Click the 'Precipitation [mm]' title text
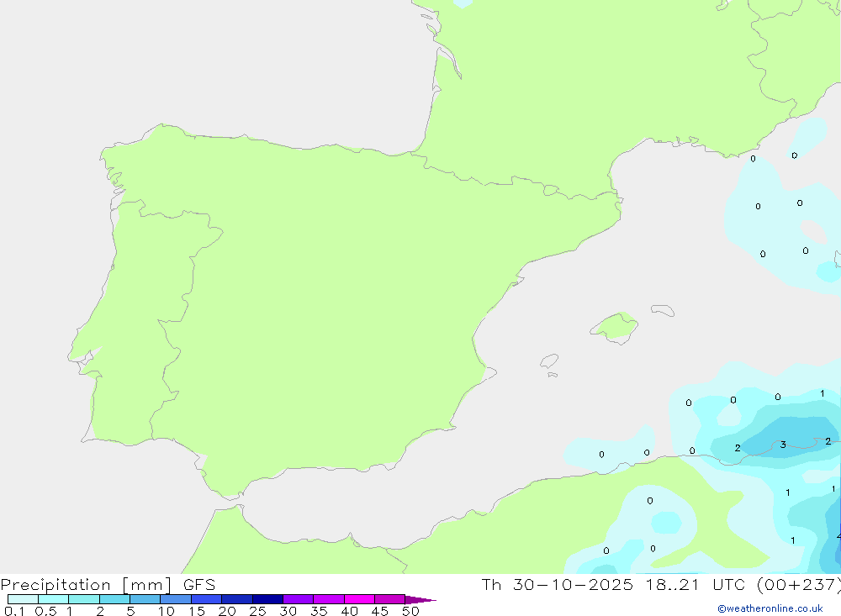Screen dimensions: 841x616 (87, 585)
